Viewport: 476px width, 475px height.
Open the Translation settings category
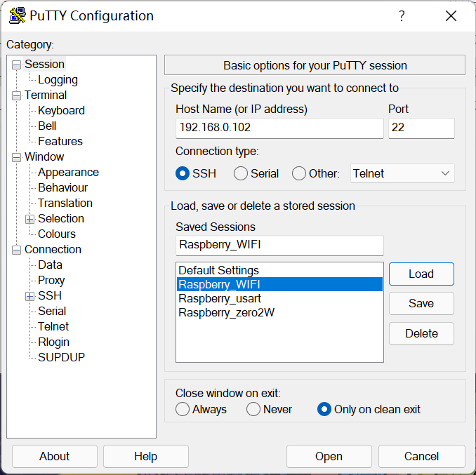pyautogui.click(x=65, y=203)
